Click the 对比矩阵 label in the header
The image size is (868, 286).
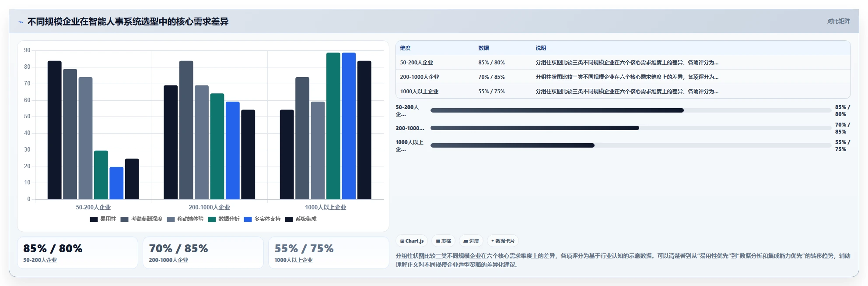pos(838,21)
